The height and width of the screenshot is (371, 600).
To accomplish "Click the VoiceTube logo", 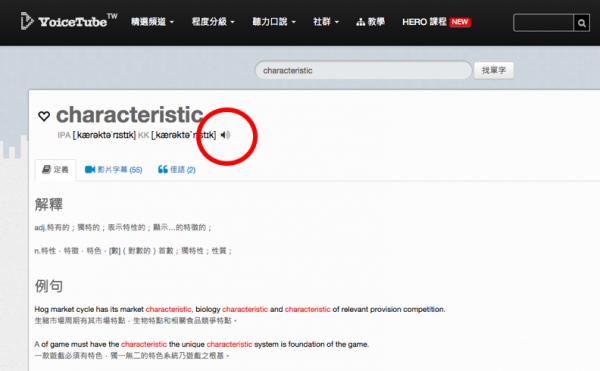I will point(69,21).
